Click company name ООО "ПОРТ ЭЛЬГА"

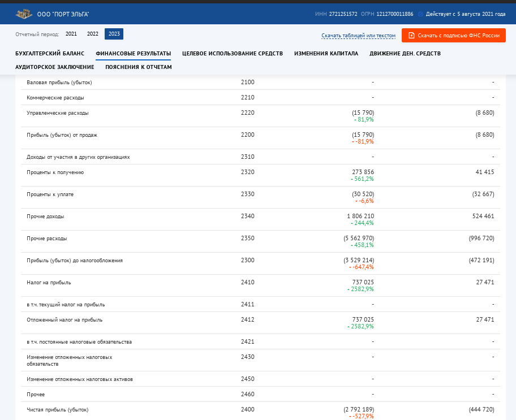[x=63, y=14]
